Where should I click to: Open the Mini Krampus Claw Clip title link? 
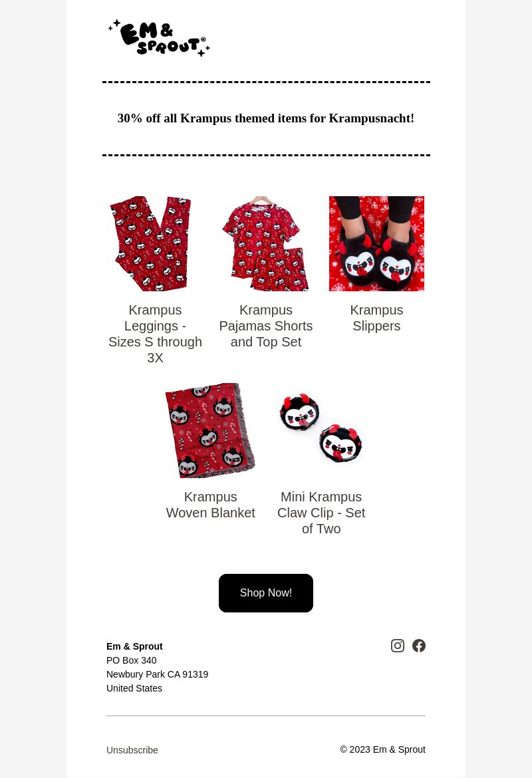point(321,513)
